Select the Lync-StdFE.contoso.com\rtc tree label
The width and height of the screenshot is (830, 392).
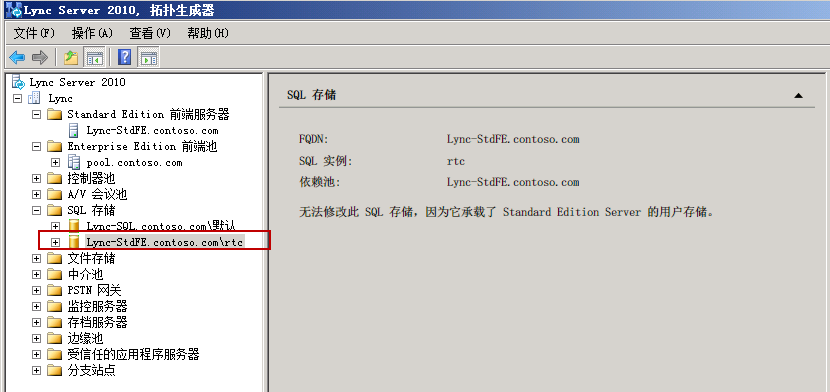point(165,242)
